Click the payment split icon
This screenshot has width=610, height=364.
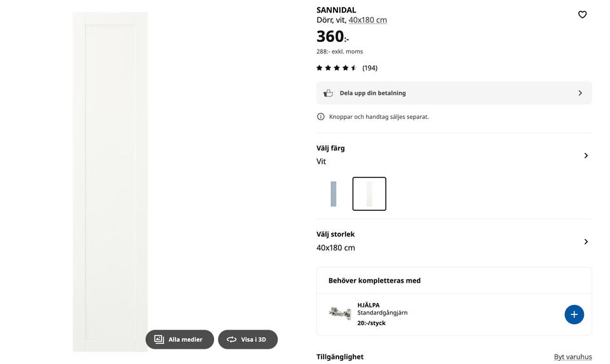coord(328,93)
